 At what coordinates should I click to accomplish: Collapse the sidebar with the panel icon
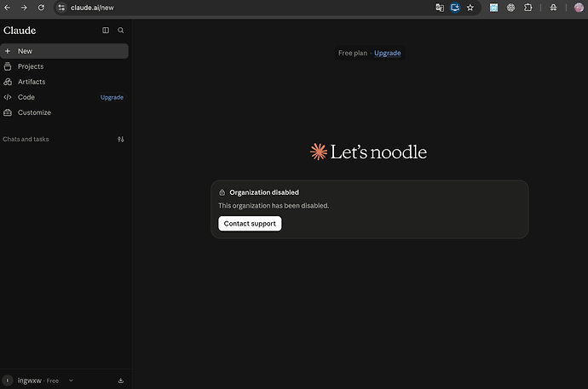click(x=106, y=31)
